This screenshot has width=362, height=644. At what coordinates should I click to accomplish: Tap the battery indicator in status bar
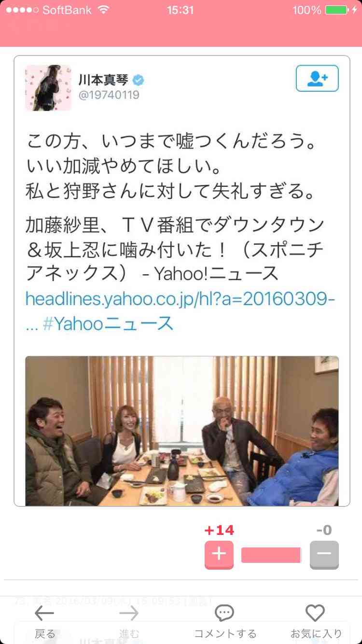pos(336,10)
